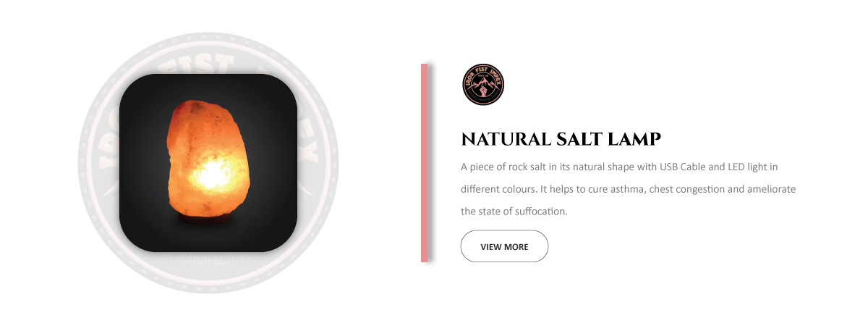The image size is (868, 326).
Task: Click the text line mentioning USB Cable
Action: click(619, 167)
